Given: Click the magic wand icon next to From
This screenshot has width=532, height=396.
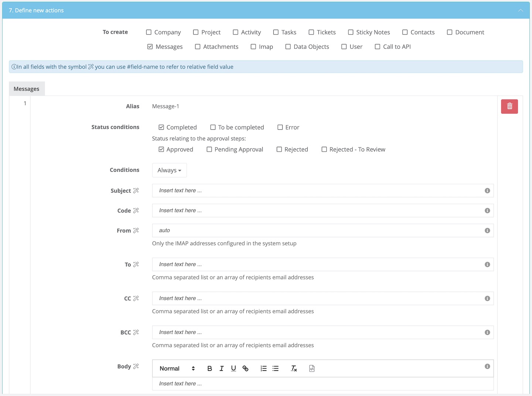Looking at the screenshot, I should tap(136, 230).
